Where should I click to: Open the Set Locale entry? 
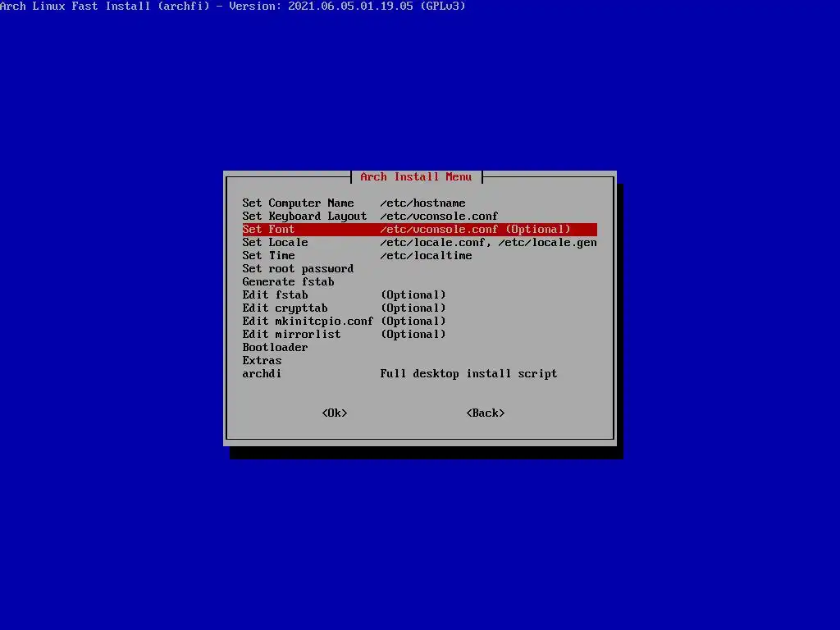pos(419,242)
